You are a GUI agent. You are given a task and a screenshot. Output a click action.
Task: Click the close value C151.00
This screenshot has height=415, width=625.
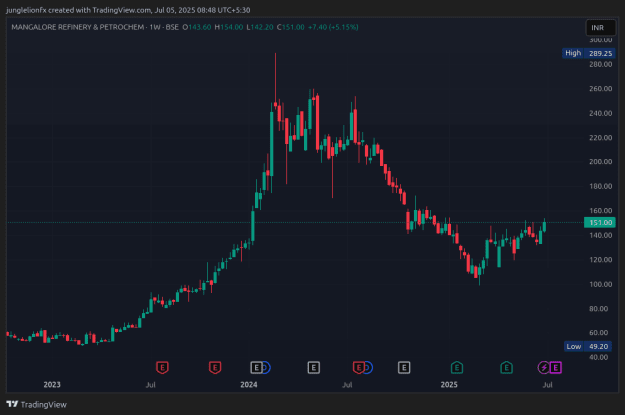coord(291,27)
